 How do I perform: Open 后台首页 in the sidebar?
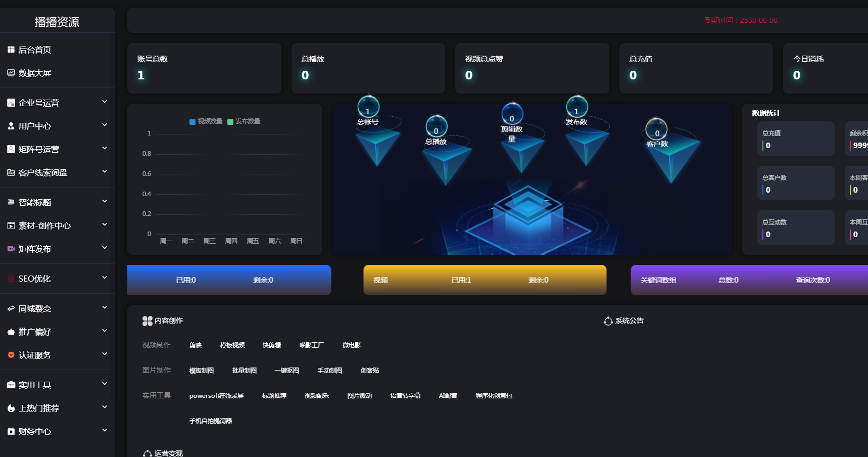(x=57, y=50)
